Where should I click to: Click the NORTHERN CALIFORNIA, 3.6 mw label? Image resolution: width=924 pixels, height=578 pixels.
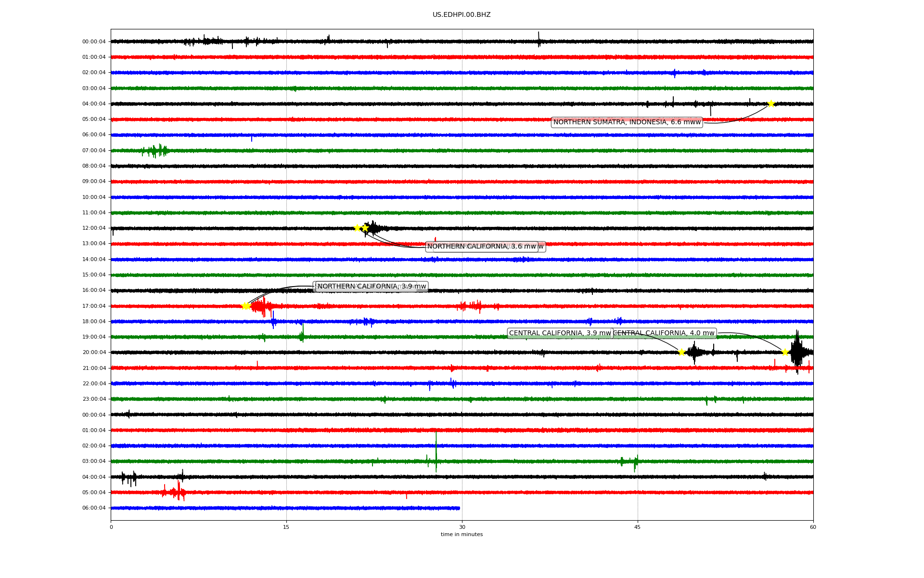[x=481, y=247]
